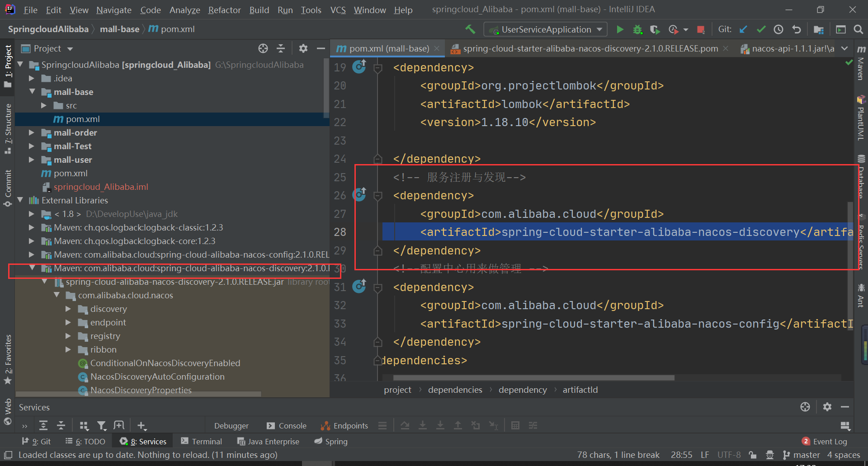The height and width of the screenshot is (466, 868).
Task: Open the Terminal tool tab
Action: click(201, 441)
